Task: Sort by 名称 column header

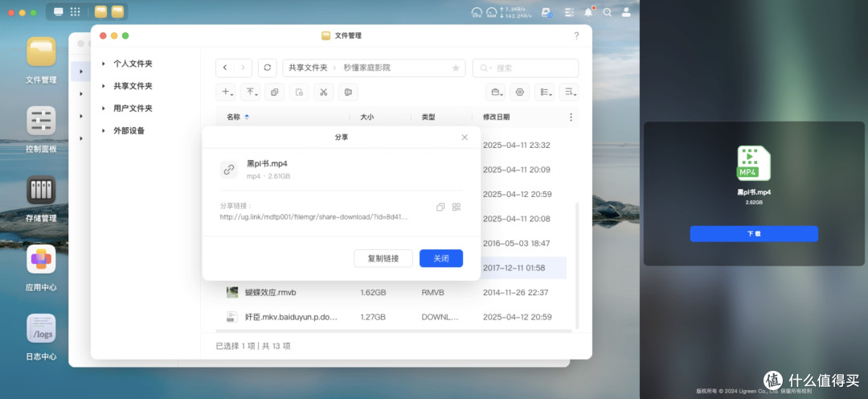Action: coord(233,117)
